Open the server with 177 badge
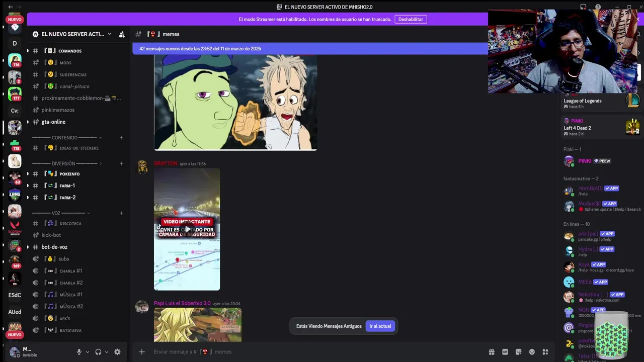644x362 pixels. (15, 94)
